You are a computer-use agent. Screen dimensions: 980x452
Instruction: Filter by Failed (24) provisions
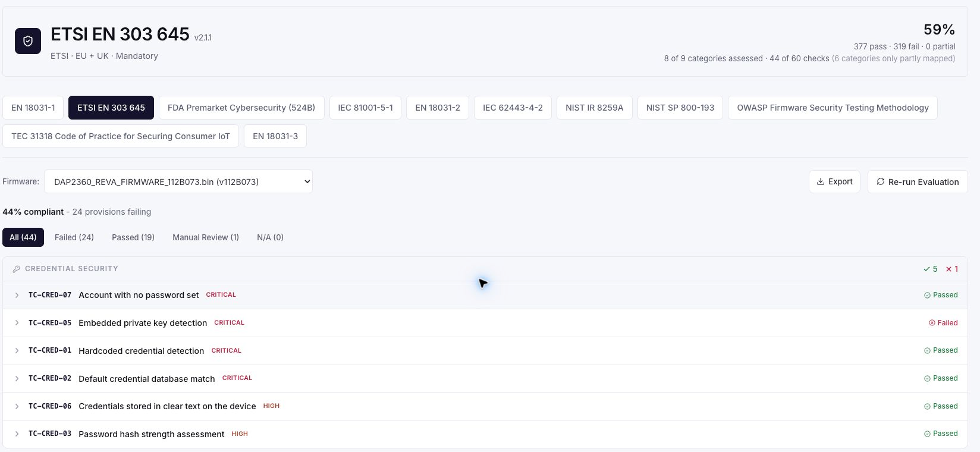click(x=74, y=237)
